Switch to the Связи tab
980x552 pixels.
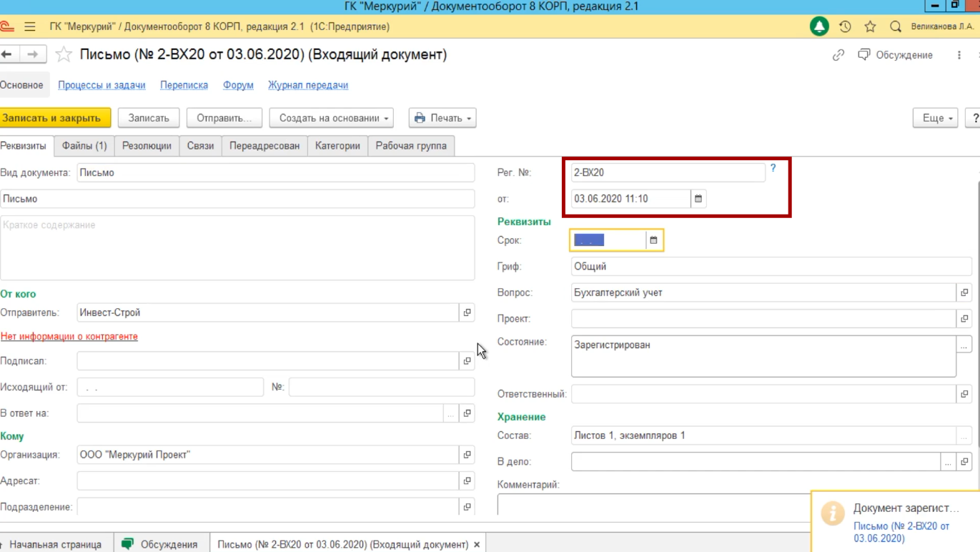tap(201, 146)
